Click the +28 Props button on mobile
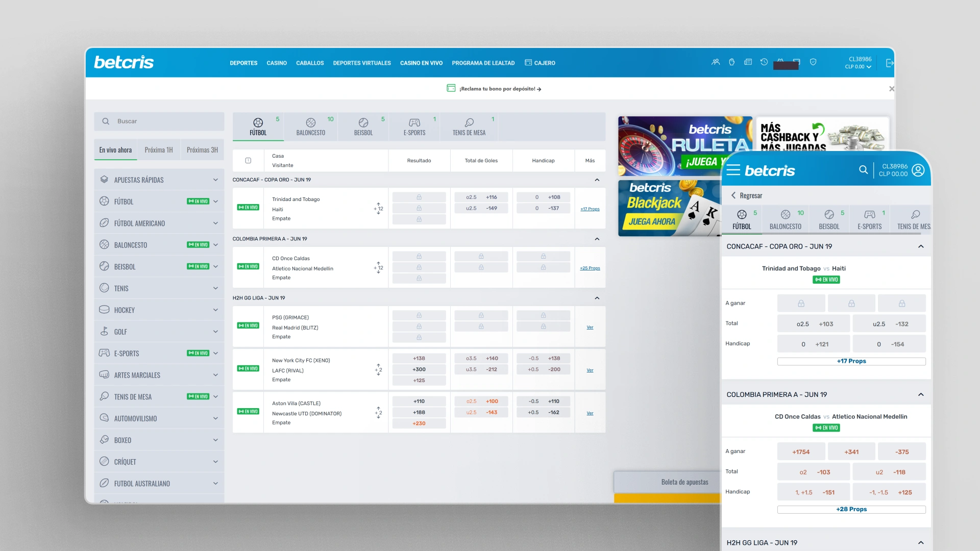This screenshot has width=980, height=551. [x=851, y=509]
